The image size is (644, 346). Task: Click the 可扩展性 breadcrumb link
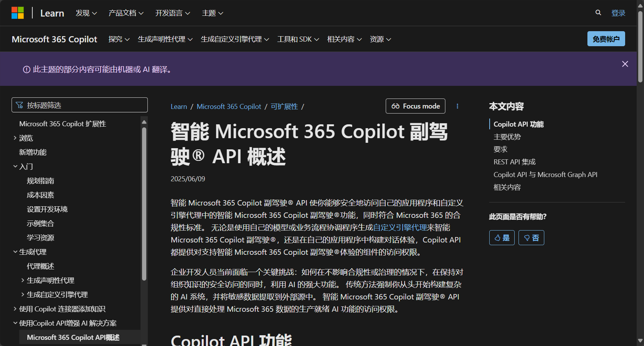(x=284, y=107)
